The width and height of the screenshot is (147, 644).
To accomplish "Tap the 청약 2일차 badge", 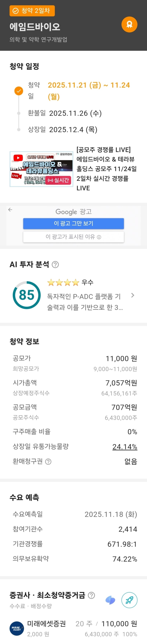I will click(x=32, y=11).
